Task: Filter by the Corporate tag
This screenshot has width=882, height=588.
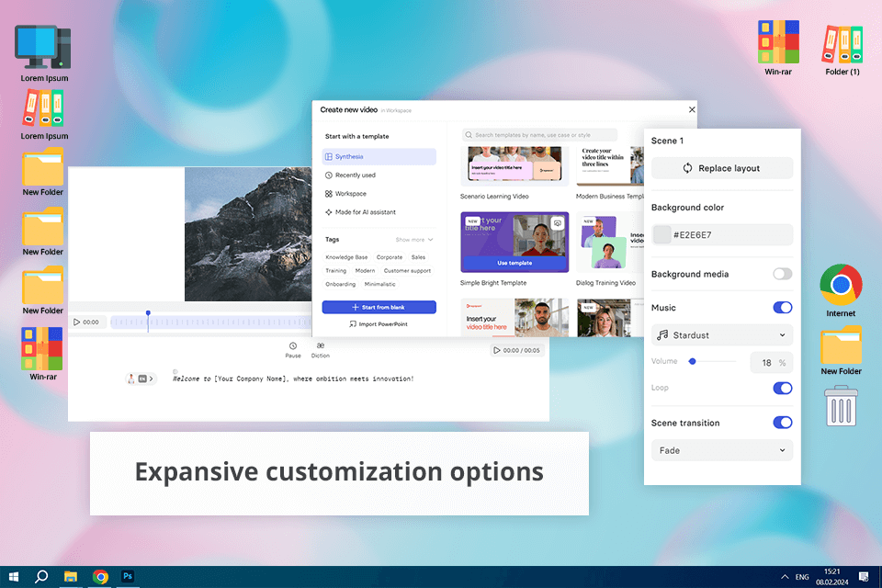Action: (390, 257)
